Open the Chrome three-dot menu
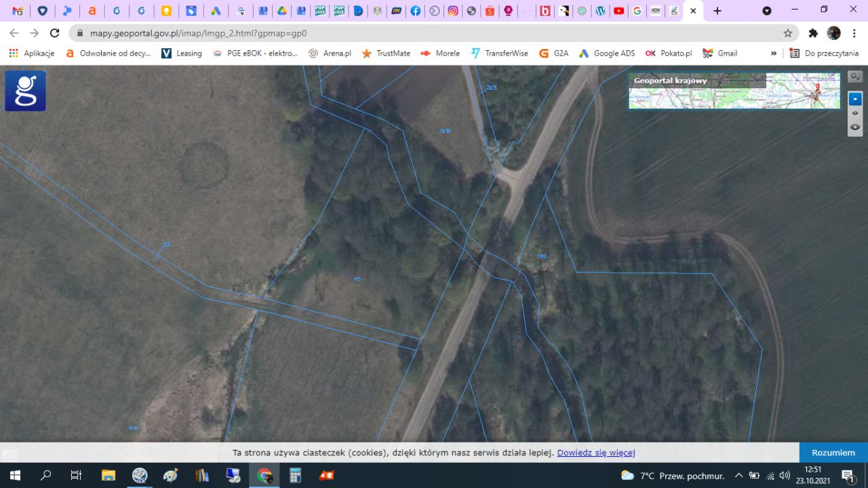Screen dimensions: 868x488 [854, 33]
